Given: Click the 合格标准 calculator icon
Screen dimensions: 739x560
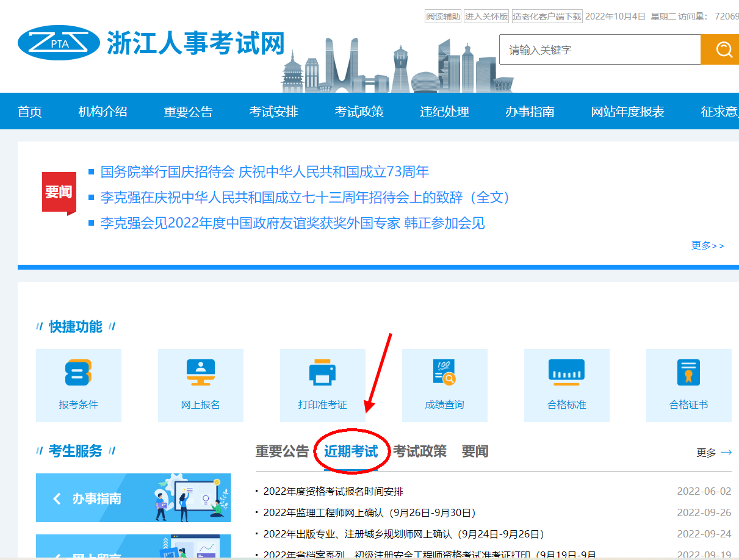Looking at the screenshot, I should (566, 372).
